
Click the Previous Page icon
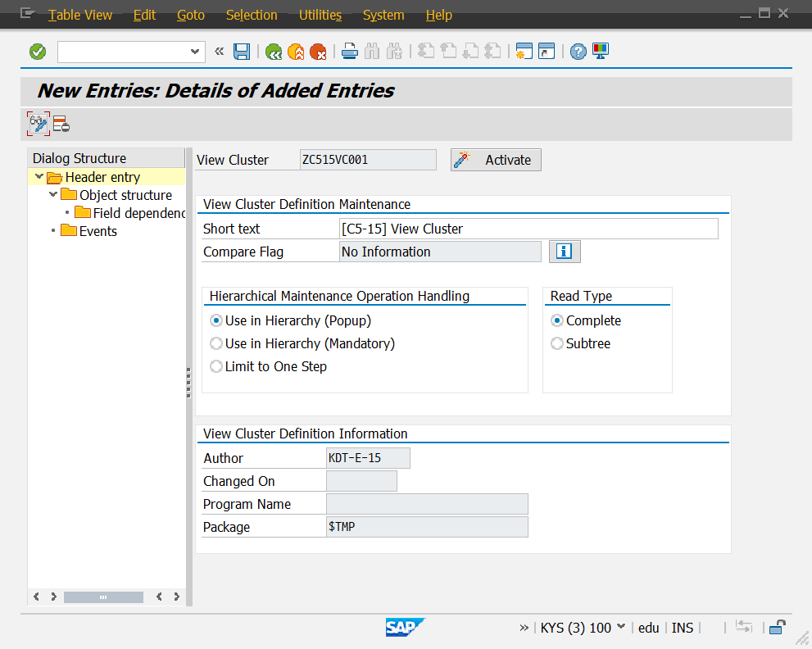448,52
